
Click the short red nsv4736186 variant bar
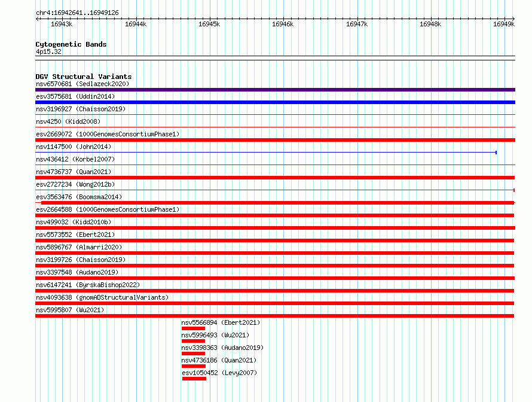(x=194, y=366)
